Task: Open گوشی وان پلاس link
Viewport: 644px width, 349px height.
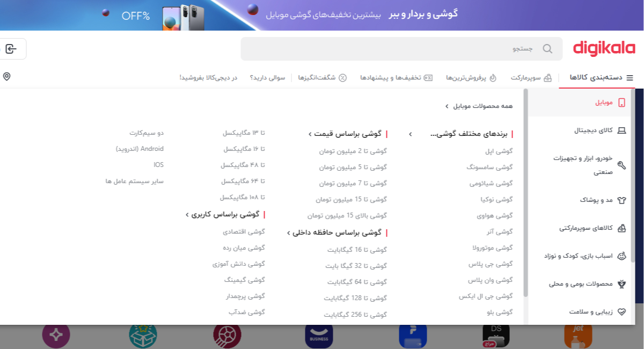Action: coord(491,280)
